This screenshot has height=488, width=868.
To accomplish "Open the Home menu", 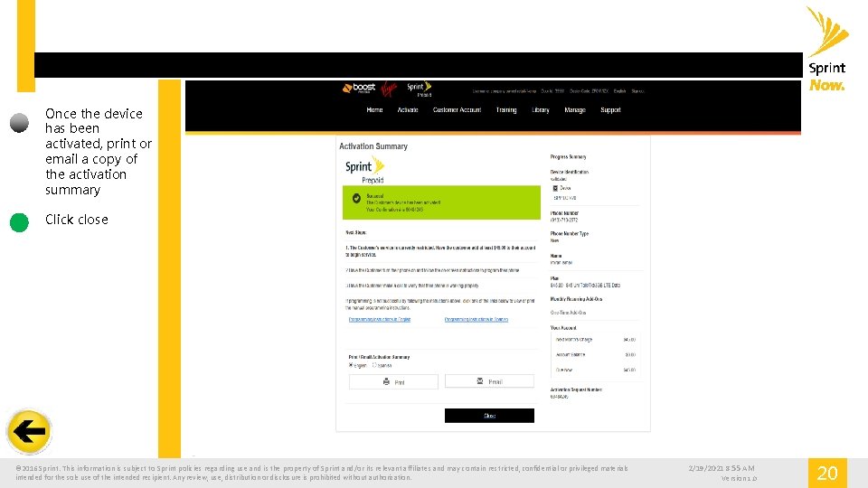I will click(x=374, y=110).
